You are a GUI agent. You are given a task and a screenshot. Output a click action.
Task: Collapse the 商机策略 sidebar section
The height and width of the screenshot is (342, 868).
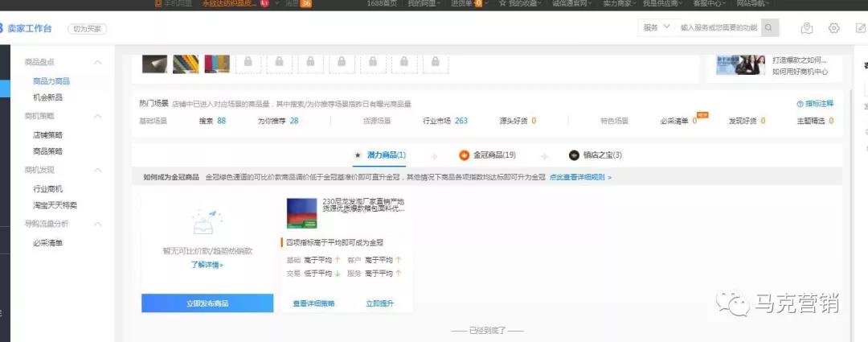(x=98, y=116)
